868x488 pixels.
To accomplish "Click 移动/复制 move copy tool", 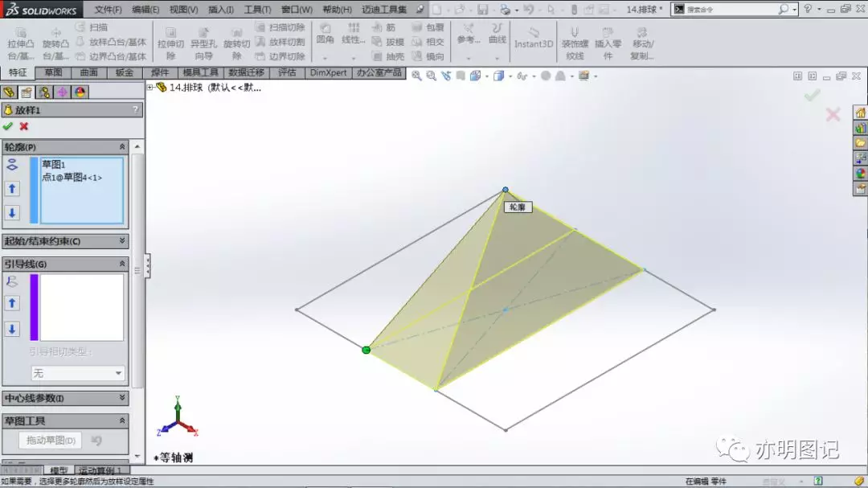I will coord(642,43).
